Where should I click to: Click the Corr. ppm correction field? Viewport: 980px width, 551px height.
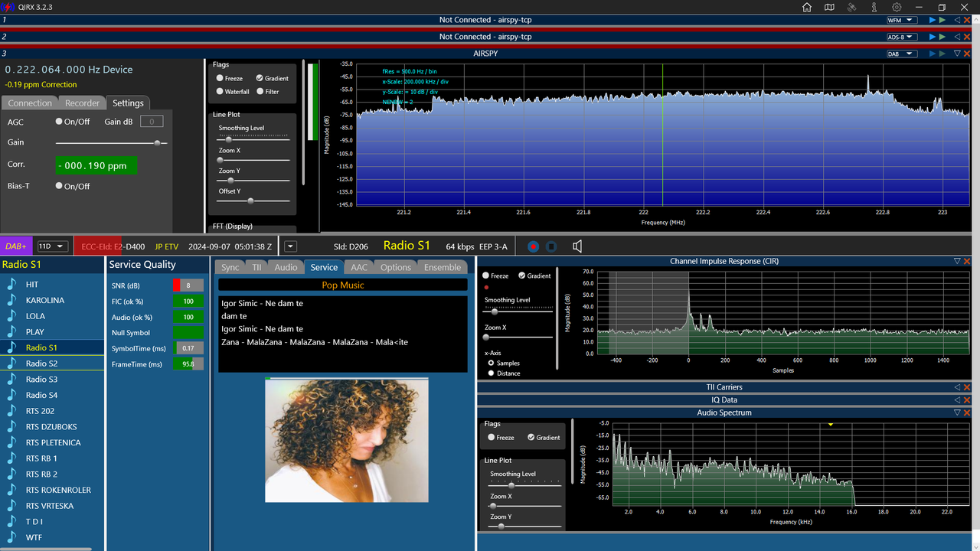96,165
